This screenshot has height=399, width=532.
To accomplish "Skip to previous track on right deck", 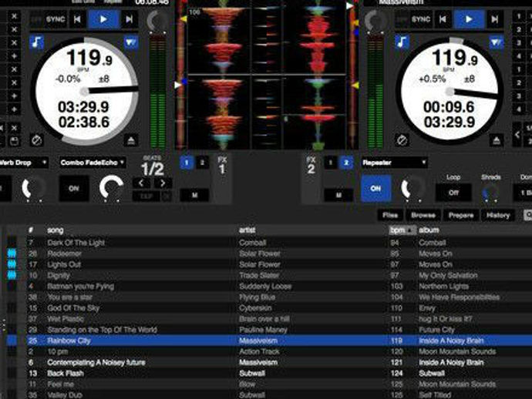I will 443,19.
